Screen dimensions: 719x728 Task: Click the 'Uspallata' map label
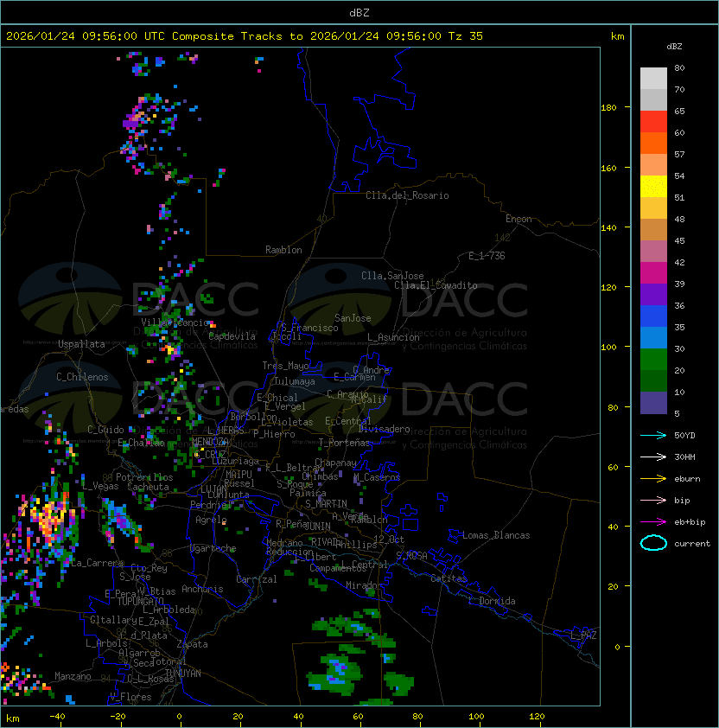(81, 344)
